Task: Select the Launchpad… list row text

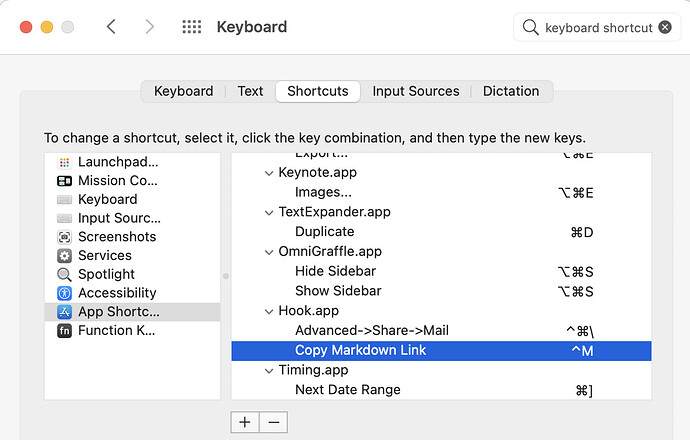Action: click(118, 162)
